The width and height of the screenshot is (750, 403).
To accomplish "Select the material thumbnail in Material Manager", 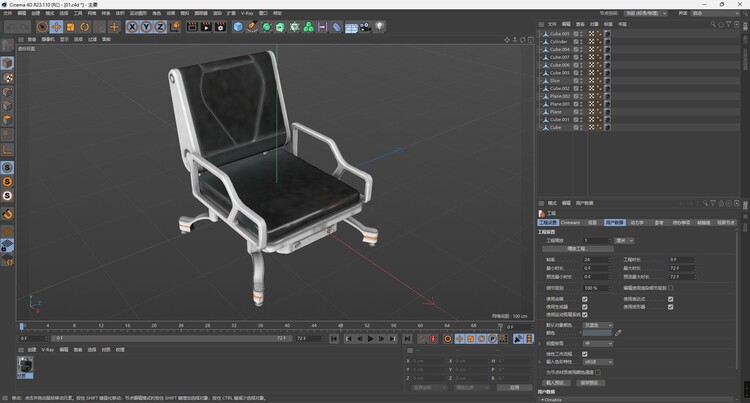I will click(25, 367).
